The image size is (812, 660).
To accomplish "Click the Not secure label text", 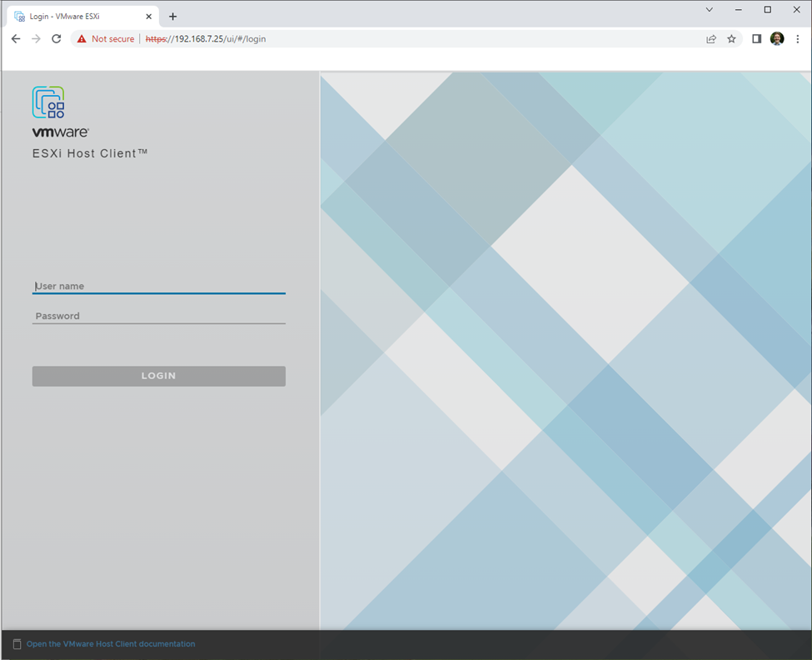I will tap(113, 39).
